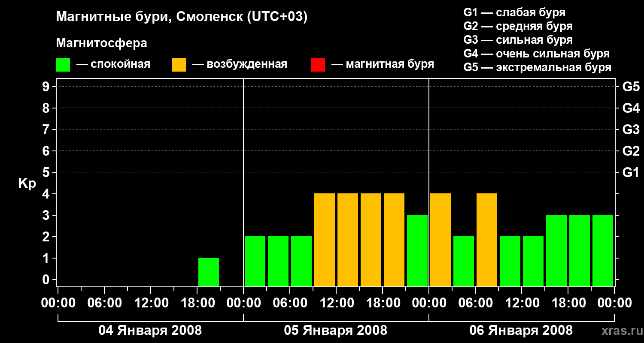Click the 05 Января 15:00–18:00 yellow bar
The width and height of the screenshot is (644, 343).
[x=371, y=240]
